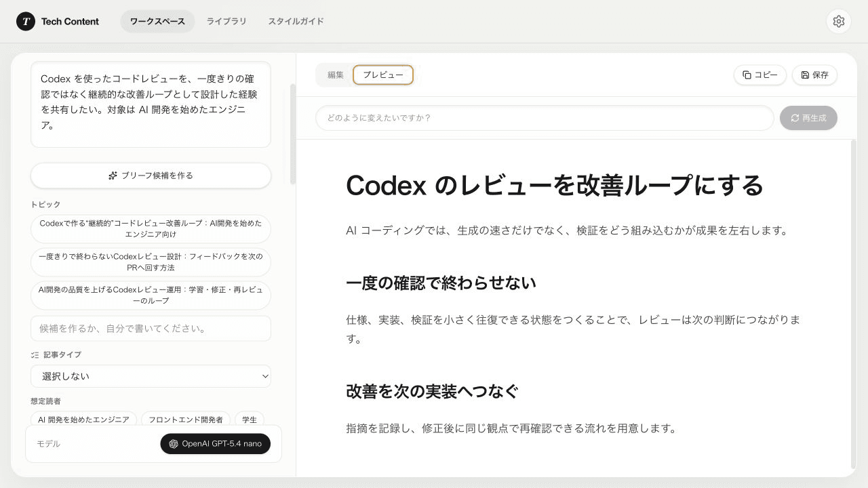Click the コピー button
Screen dimensions: 868x488
760,75
